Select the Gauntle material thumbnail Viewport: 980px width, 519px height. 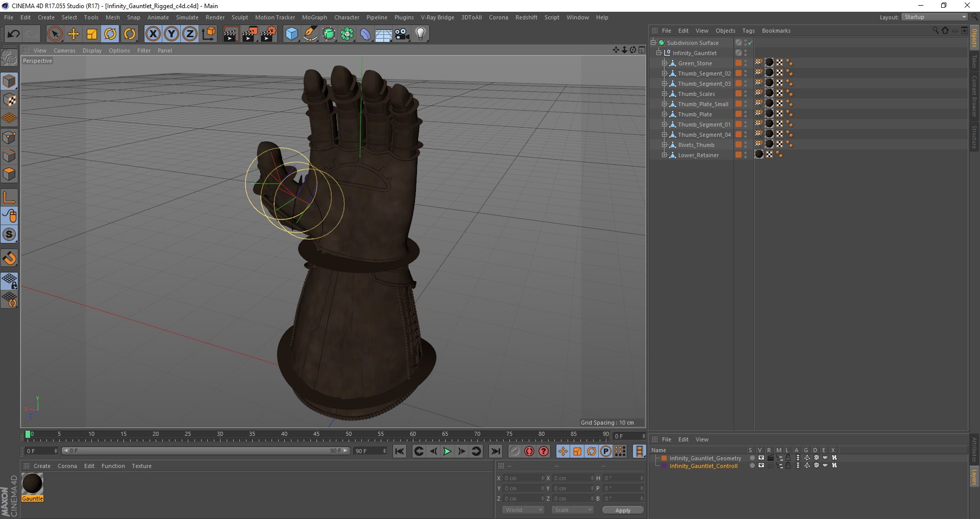click(x=32, y=484)
